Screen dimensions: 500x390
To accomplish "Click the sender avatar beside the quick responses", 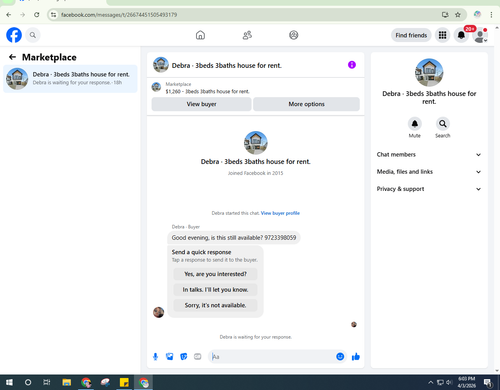I will [x=158, y=312].
